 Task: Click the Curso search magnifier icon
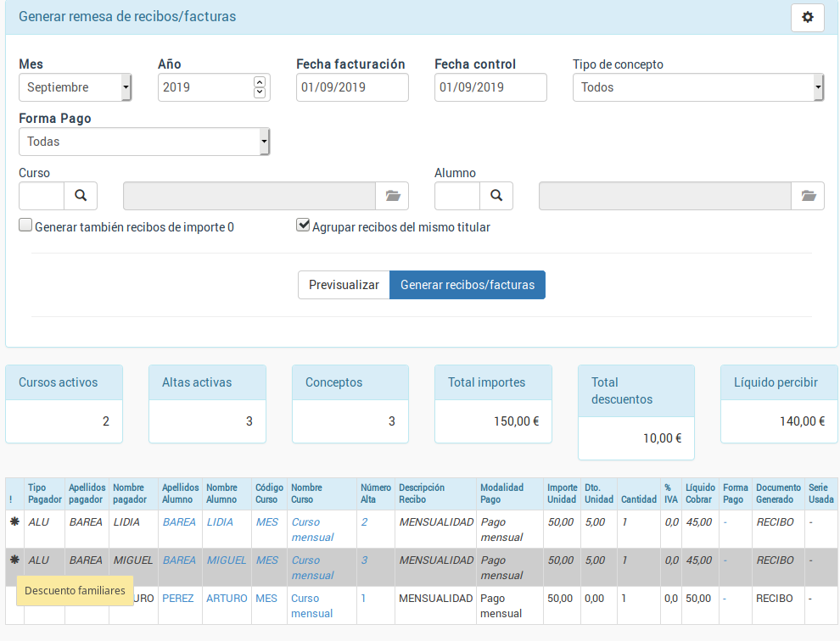click(81, 196)
